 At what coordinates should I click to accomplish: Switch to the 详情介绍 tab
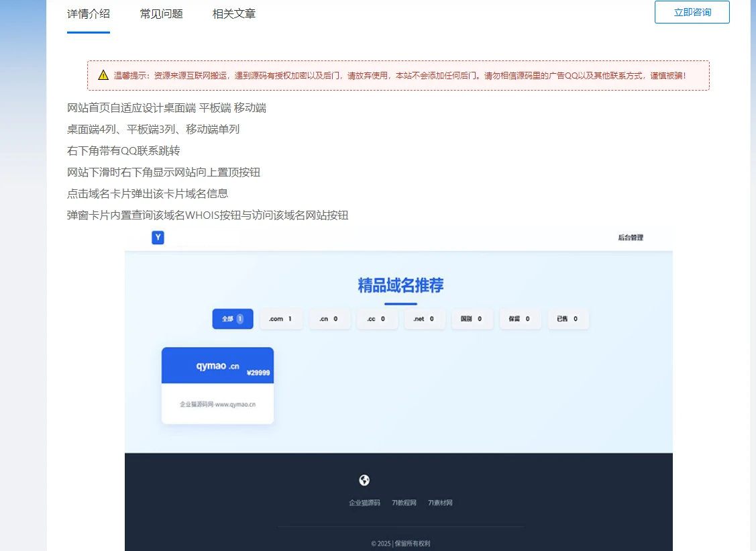[89, 14]
